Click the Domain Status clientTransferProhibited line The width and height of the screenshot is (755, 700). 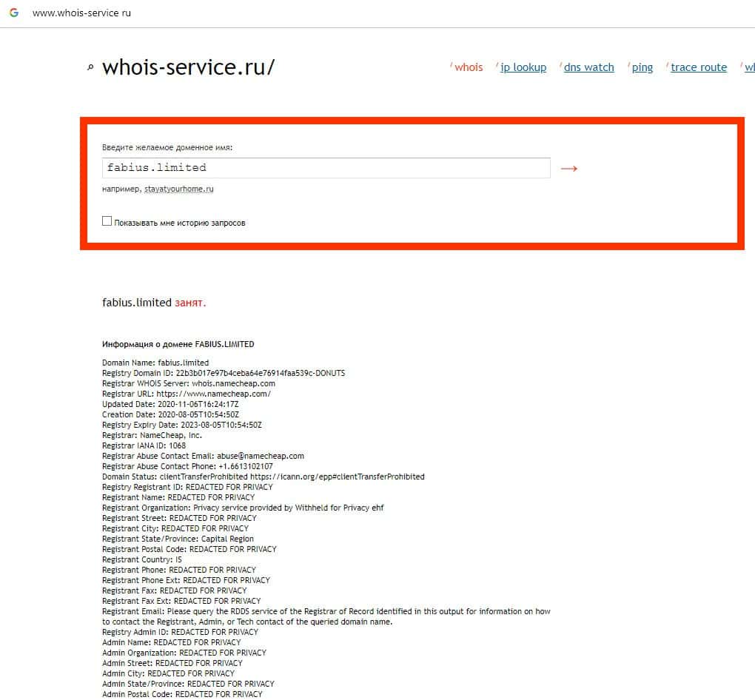[264, 477]
